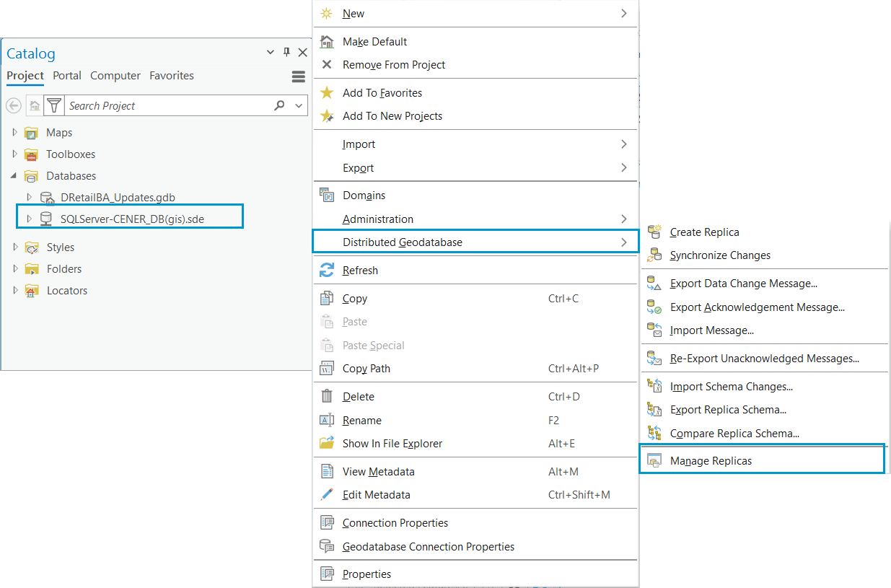Select DRetailBA_Updates.gdb in the tree
Image resolution: width=891 pixels, height=588 pixels.
(x=118, y=197)
